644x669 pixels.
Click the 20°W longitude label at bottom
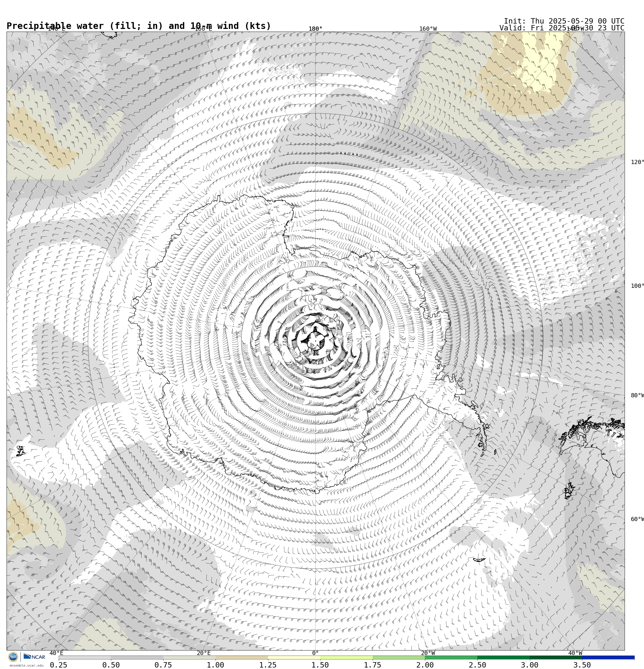pyautogui.click(x=428, y=653)
